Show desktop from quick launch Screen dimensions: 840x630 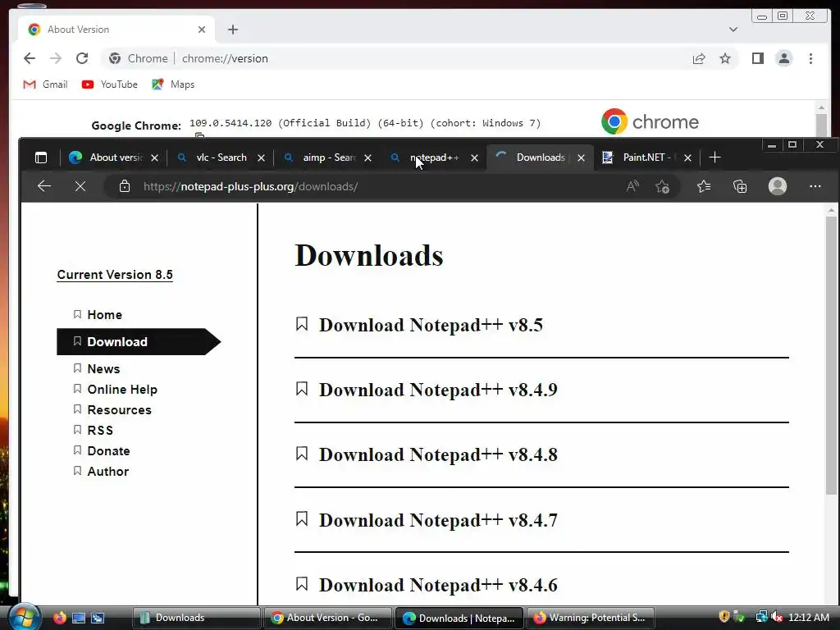(79, 618)
